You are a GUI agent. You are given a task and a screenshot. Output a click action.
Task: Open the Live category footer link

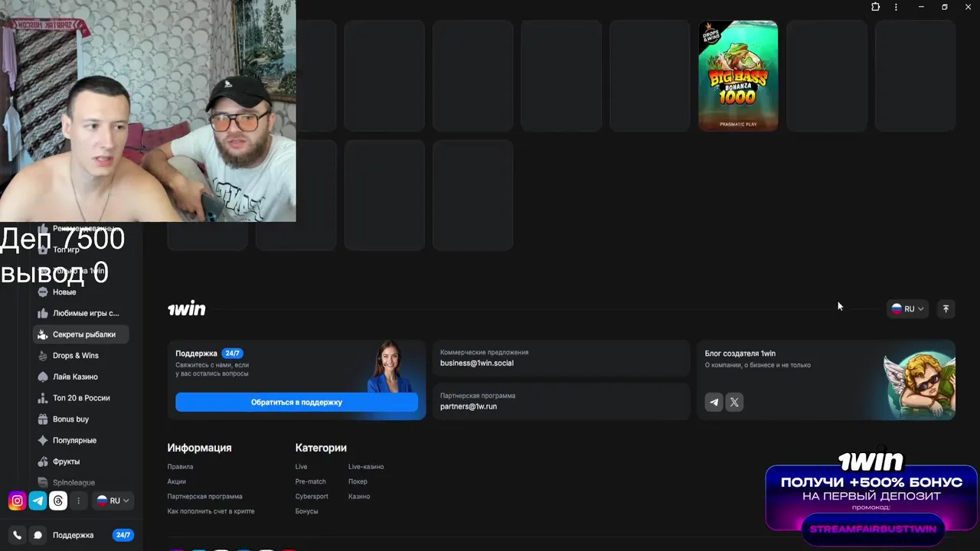click(x=301, y=467)
